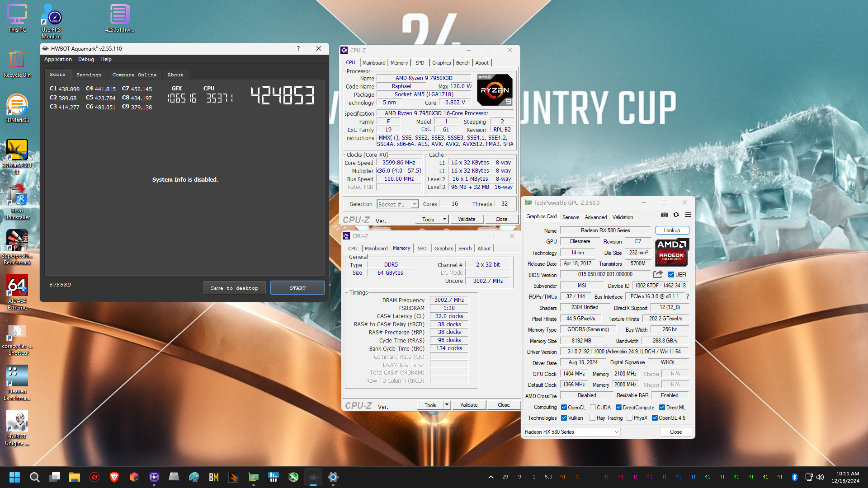Toggle OpenGL 4.6 checkbox
The width and height of the screenshot is (868, 488).
[x=655, y=418]
